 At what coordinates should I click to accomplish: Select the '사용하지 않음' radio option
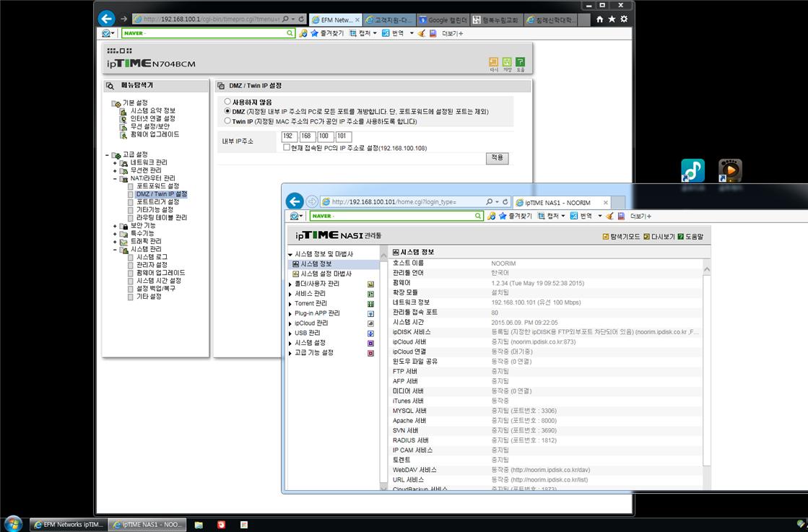227,102
